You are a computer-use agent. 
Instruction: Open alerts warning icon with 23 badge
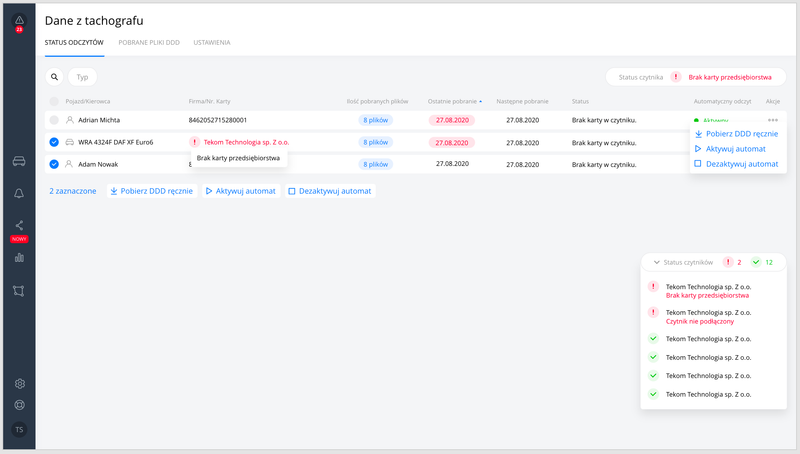click(18, 21)
